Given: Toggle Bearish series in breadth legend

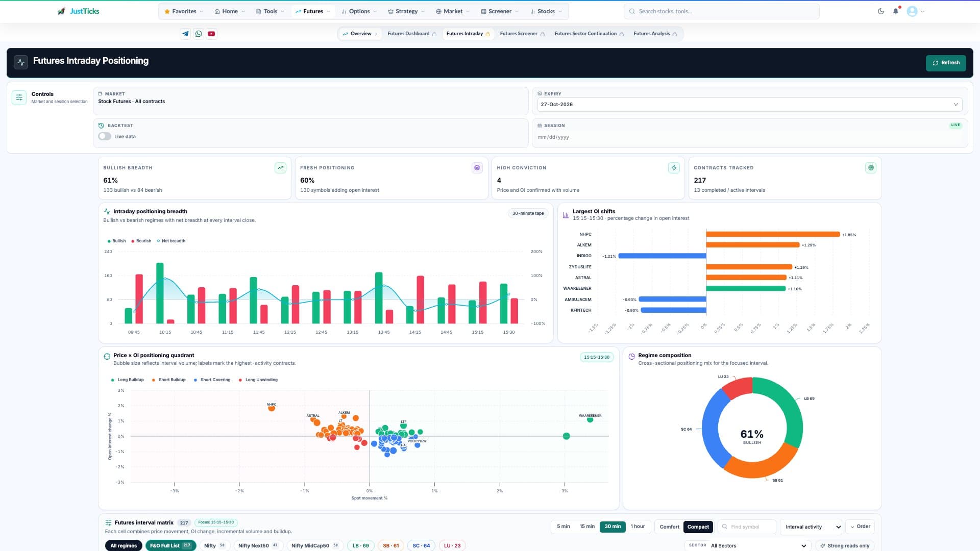Looking at the screenshot, I should click(141, 241).
